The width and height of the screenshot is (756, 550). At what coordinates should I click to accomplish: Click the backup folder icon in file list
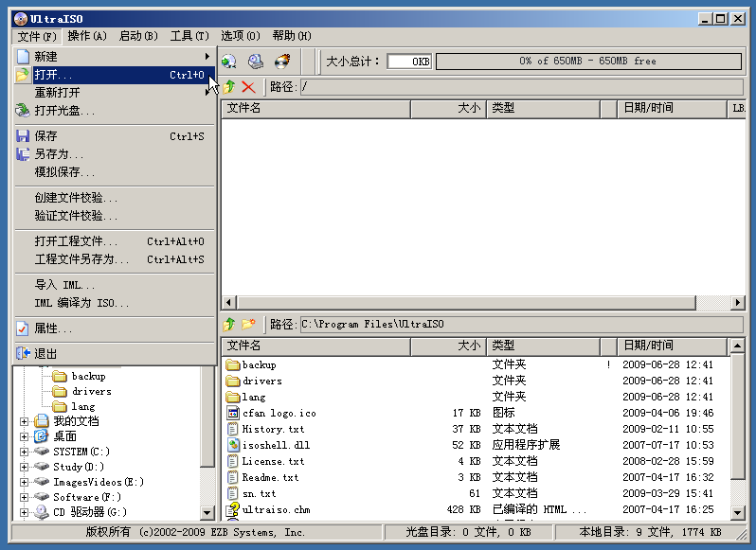[233, 364]
